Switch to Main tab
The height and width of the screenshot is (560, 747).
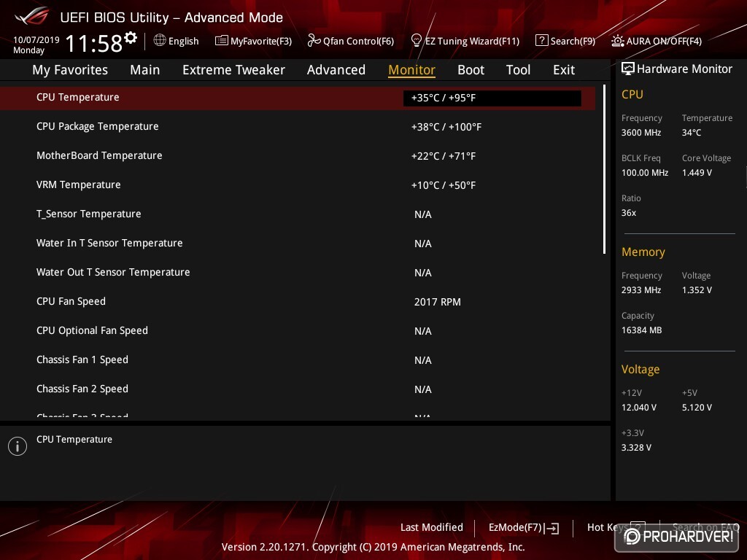[145, 70]
